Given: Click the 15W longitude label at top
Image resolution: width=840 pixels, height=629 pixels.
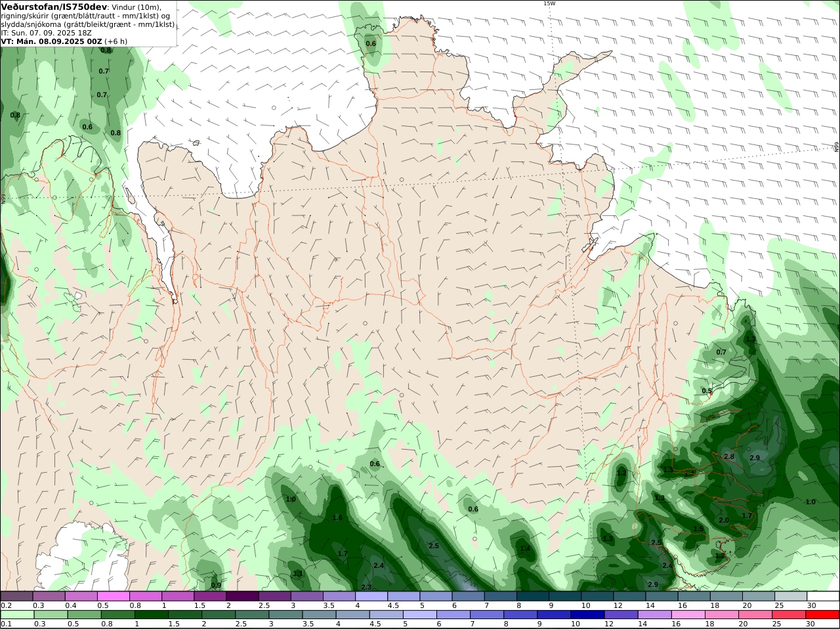Looking at the screenshot, I should [549, 3].
